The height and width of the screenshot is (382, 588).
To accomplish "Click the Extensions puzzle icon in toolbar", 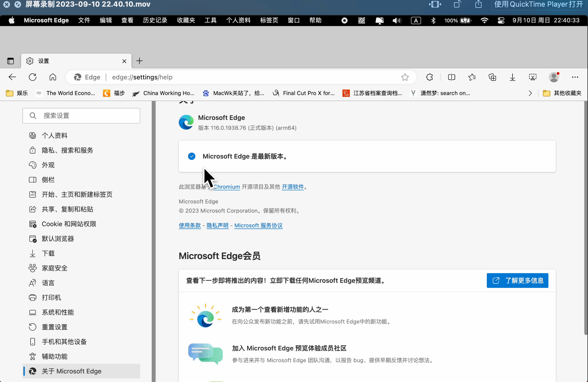I will click(429, 77).
